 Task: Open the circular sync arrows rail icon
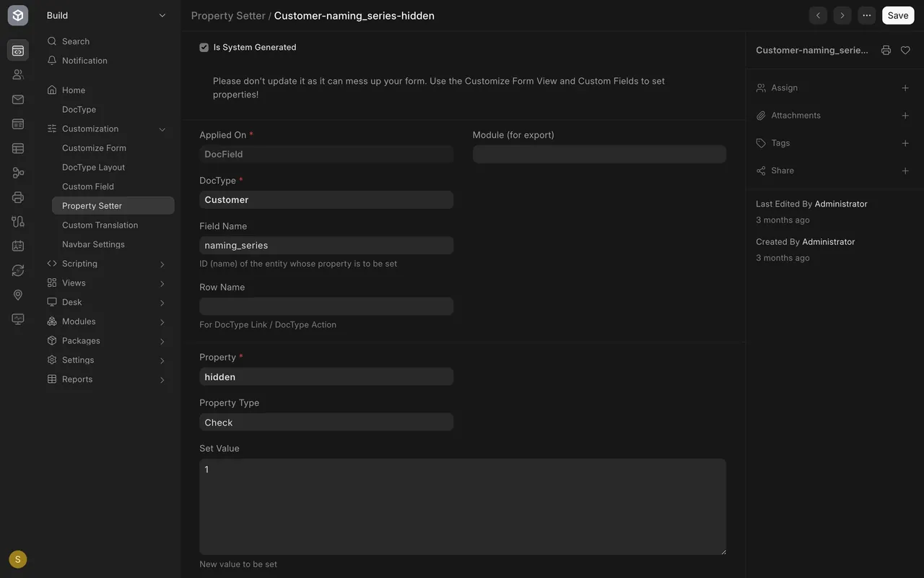18,270
